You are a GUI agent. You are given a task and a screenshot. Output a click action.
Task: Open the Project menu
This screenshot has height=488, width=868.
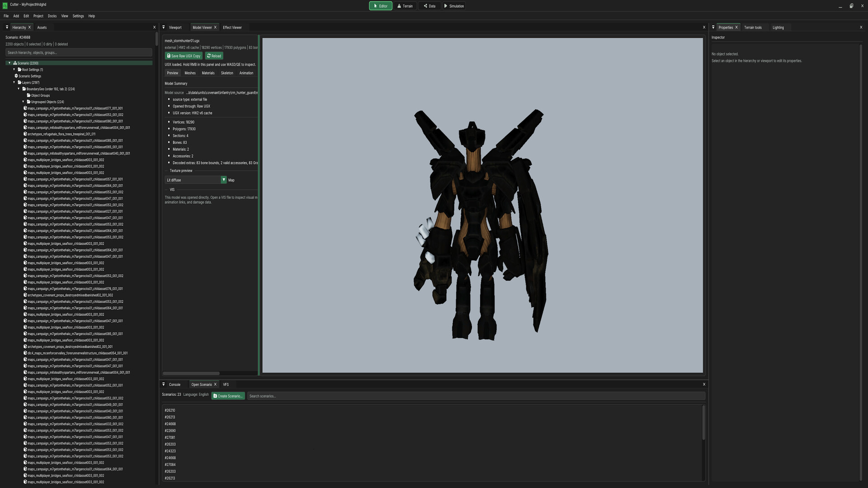(x=38, y=16)
